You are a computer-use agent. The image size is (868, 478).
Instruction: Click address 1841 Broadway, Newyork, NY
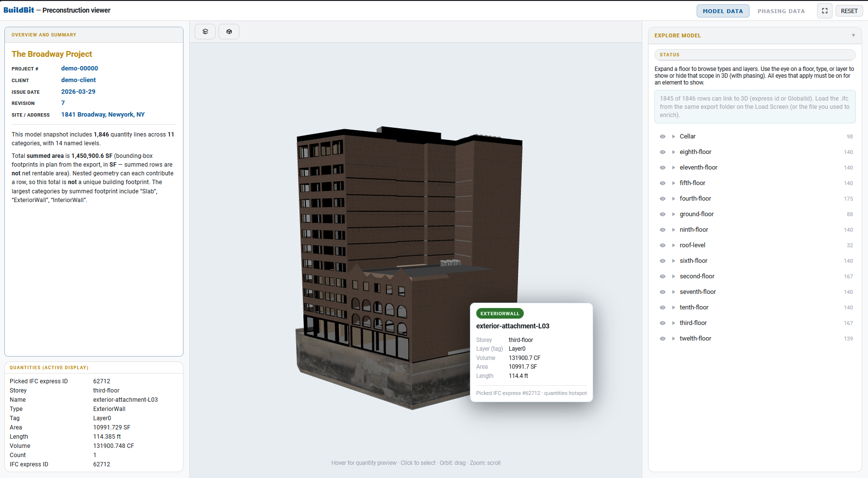(103, 115)
